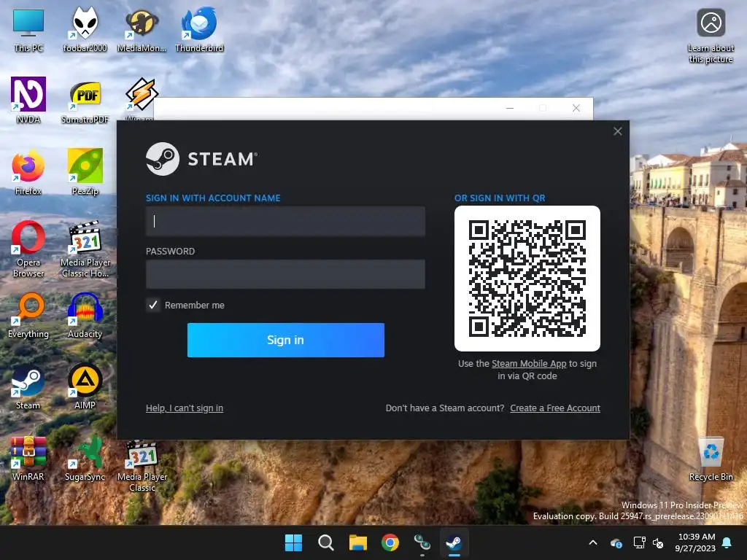Select the Media Player Classic desktop icon
747x560 pixels.
[x=142, y=466]
